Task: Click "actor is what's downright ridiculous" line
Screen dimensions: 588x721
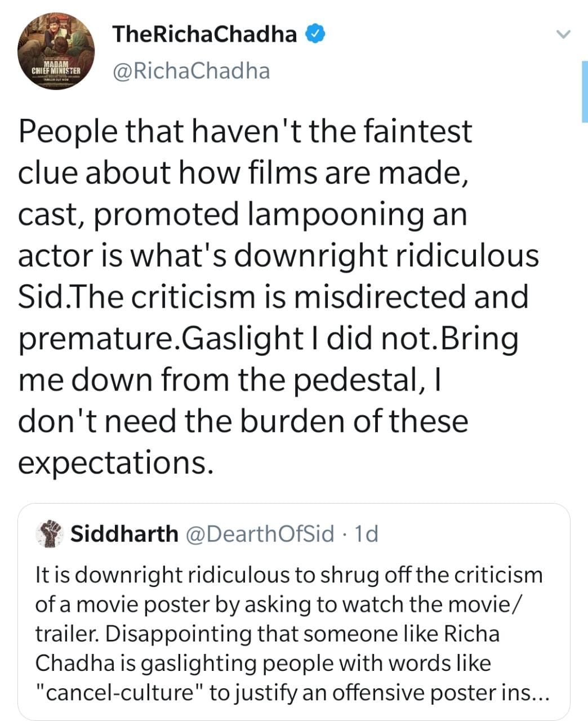Action: (278, 256)
